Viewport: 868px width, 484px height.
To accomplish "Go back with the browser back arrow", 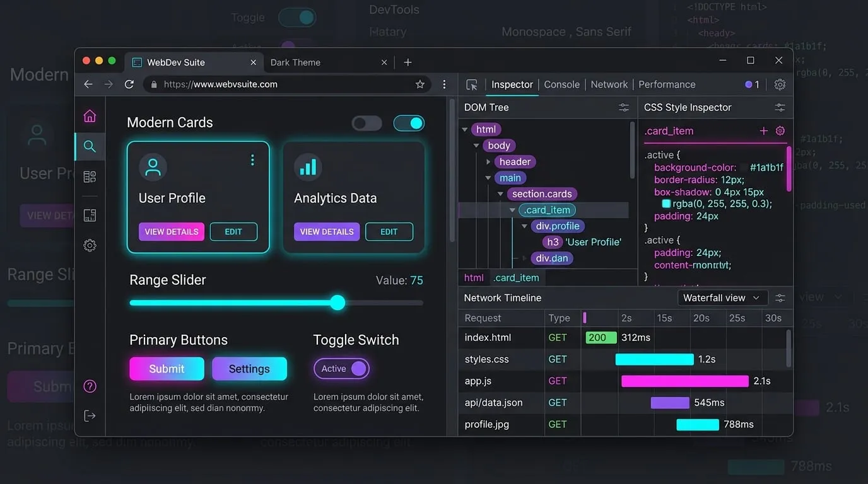I will 88,84.
